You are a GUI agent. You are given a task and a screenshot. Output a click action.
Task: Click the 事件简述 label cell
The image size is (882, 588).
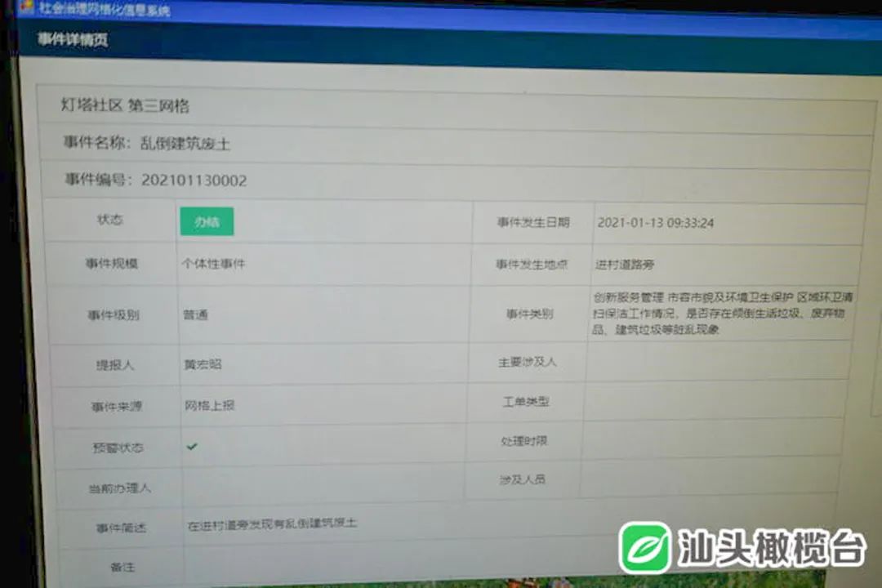click(121, 528)
